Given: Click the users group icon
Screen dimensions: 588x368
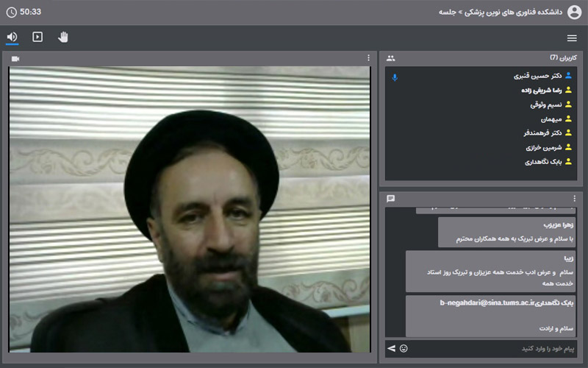Looking at the screenshot, I should pos(391,58).
